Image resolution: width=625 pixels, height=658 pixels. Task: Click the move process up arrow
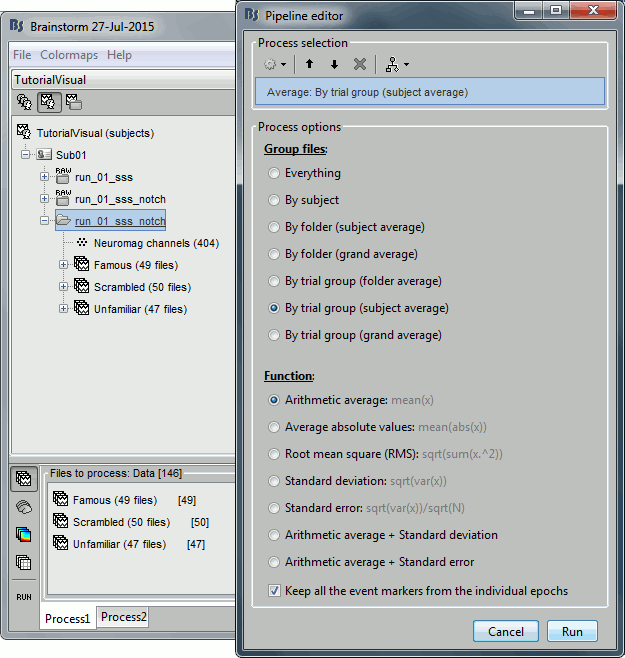(309, 64)
